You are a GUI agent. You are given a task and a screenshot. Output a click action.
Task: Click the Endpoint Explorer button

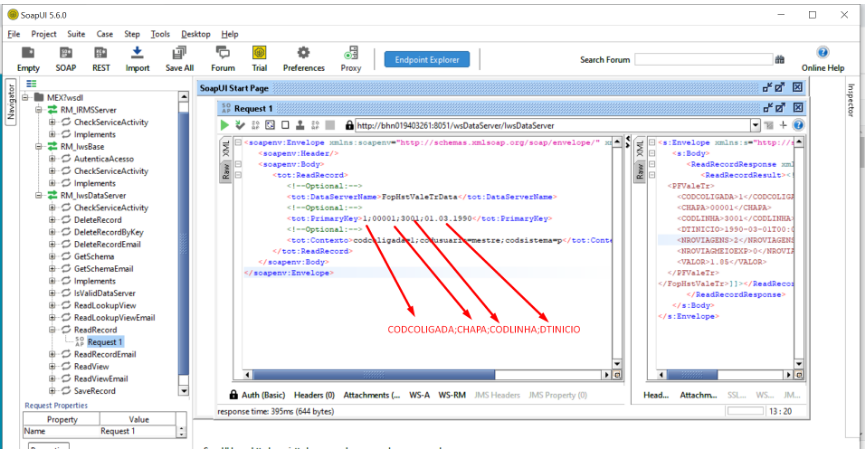point(427,60)
